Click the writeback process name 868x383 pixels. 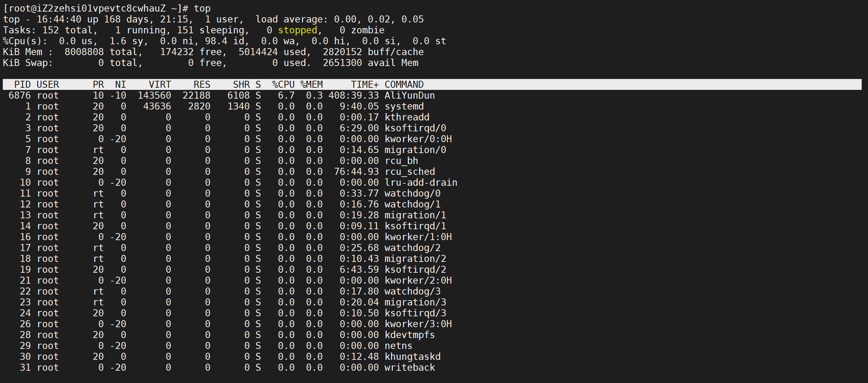tap(409, 368)
